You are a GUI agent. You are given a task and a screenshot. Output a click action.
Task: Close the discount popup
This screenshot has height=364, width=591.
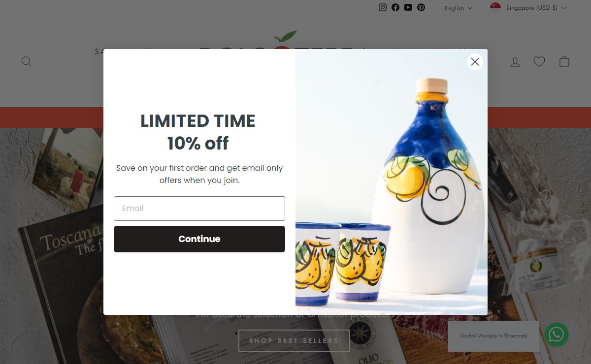(475, 61)
